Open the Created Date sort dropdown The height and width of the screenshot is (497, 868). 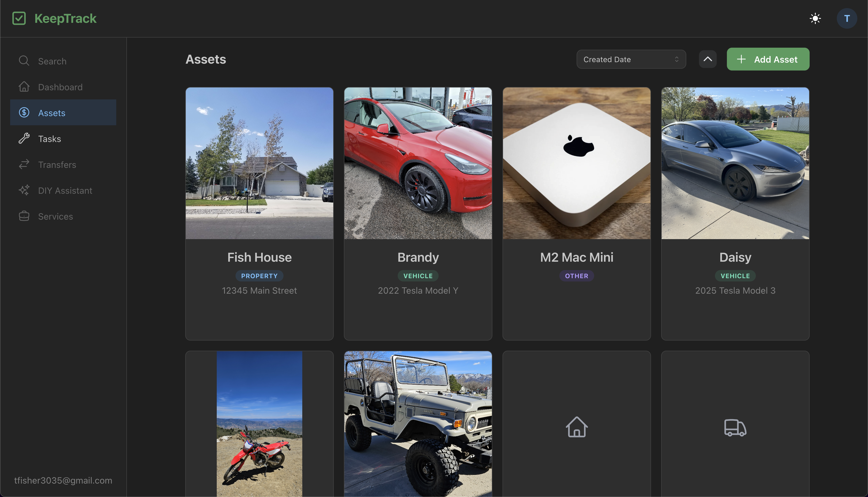point(631,59)
